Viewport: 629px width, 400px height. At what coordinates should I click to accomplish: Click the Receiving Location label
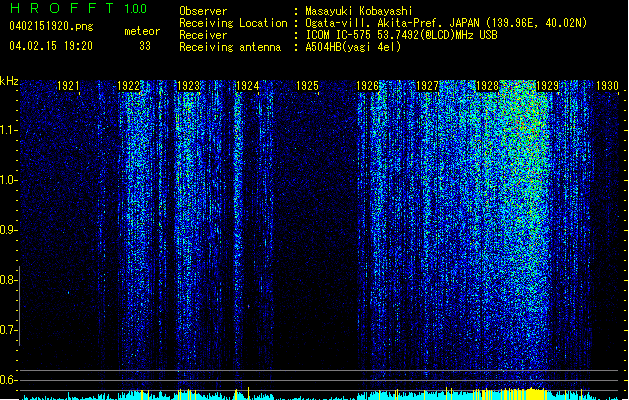[233, 23]
